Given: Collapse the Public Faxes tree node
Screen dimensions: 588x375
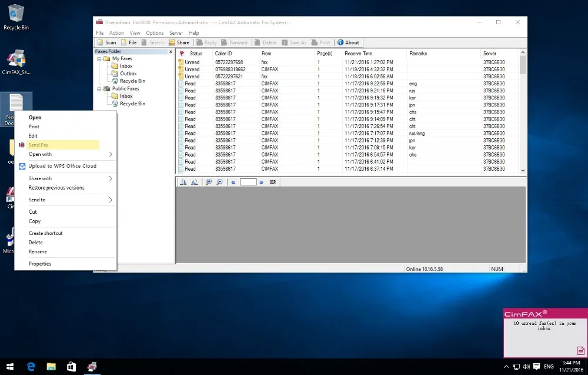Looking at the screenshot, I should point(99,89).
